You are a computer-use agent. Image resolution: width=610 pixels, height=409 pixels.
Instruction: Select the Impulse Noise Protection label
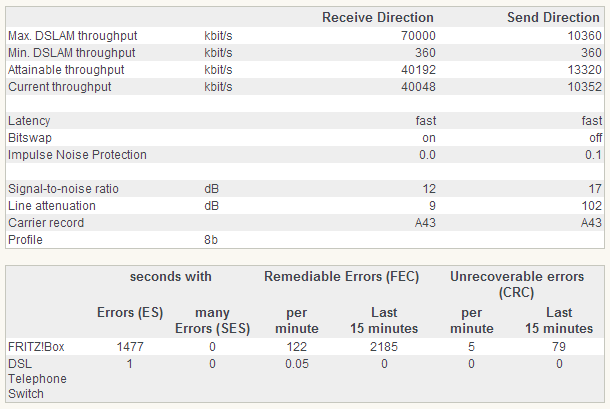pyautogui.click(x=77, y=155)
